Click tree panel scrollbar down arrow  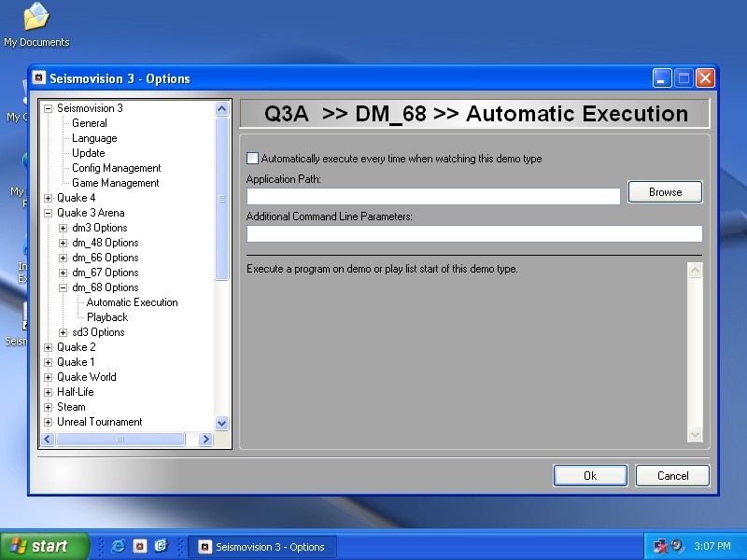tap(221, 423)
